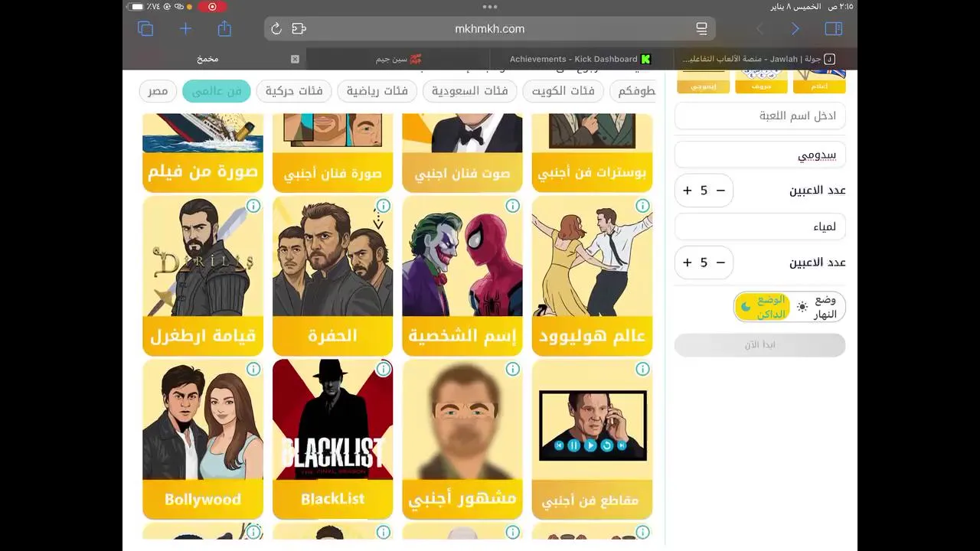Click the ابدأ الآن start button
The width and height of the screenshot is (980, 551).
760,345
